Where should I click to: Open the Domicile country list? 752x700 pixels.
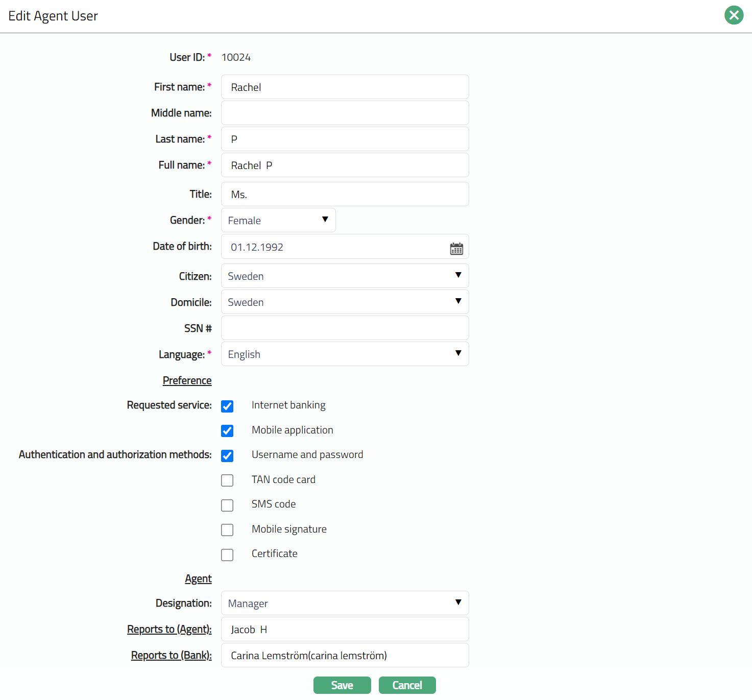(345, 302)
